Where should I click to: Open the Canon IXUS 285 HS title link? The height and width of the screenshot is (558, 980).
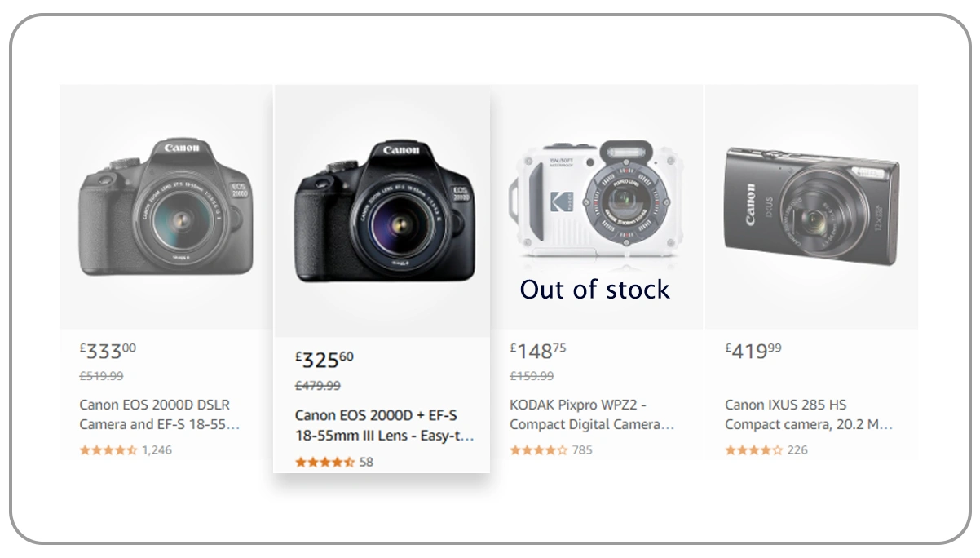(x=808, y=414)
